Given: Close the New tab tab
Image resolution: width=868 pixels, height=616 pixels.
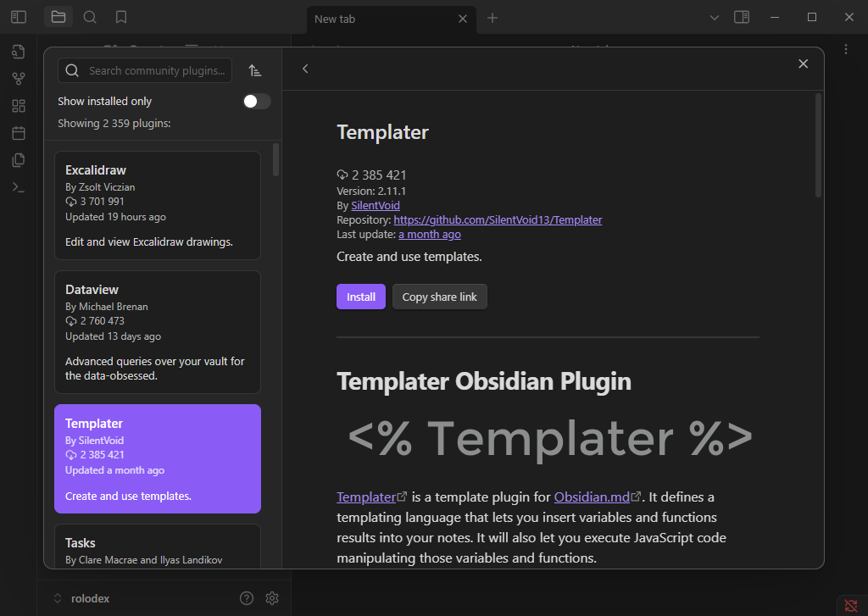Looking at the screenshot, I should (x=463, y=19).
